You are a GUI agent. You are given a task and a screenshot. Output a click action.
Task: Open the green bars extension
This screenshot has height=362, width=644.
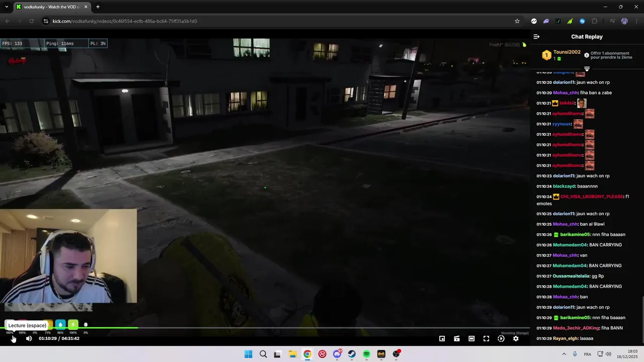[570, 21]
